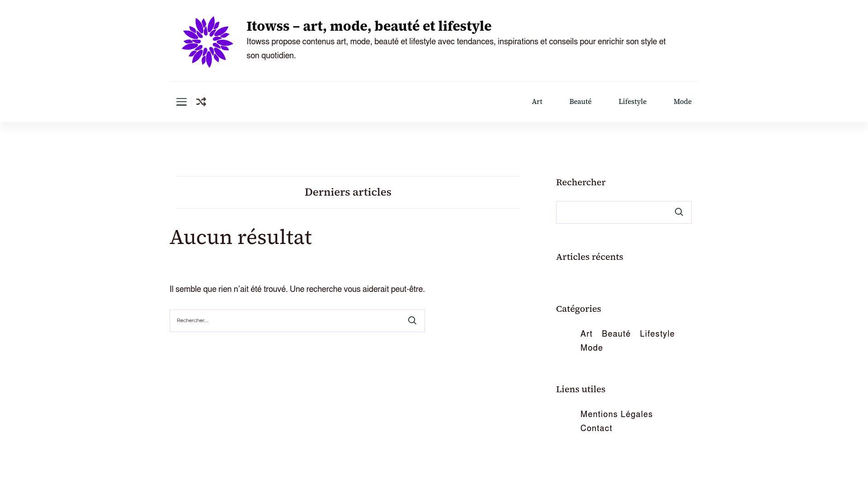Click the sidebar search magnifier icon
Viewport: 868px width, 488px height.
[679, 212]
